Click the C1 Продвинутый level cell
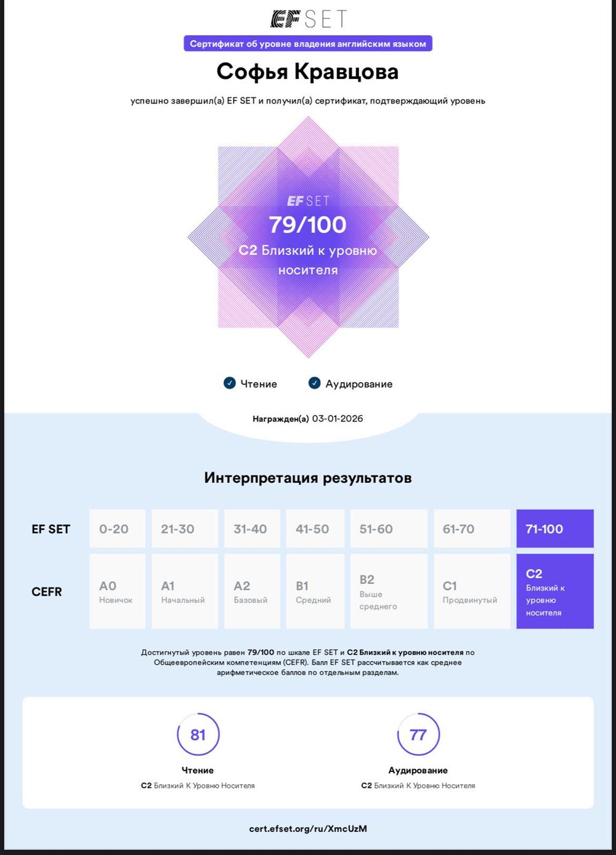This screenshot has width=616, height=855. click(472, 591)
